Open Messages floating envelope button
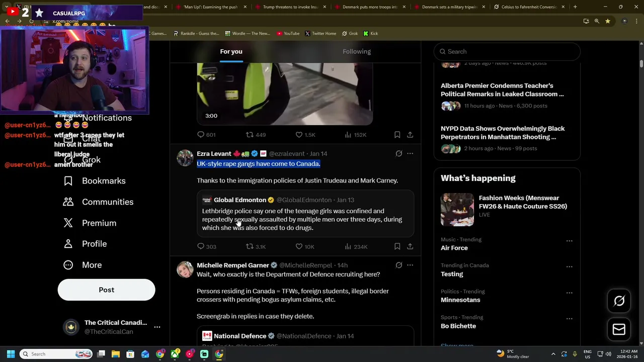The height and width of the screenshot is (362, 644). click(x=619, y=329)
